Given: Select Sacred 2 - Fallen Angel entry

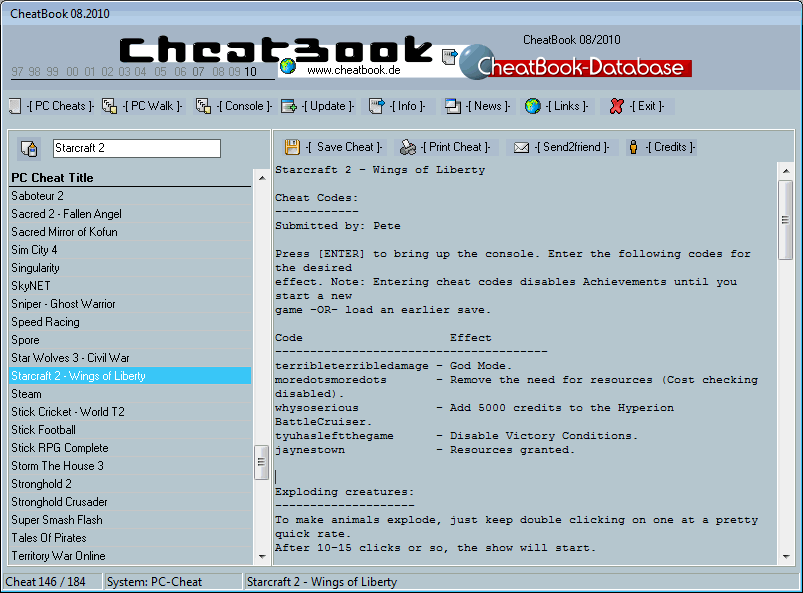Looking at the screenshot, I should click(x=131, y=214).
